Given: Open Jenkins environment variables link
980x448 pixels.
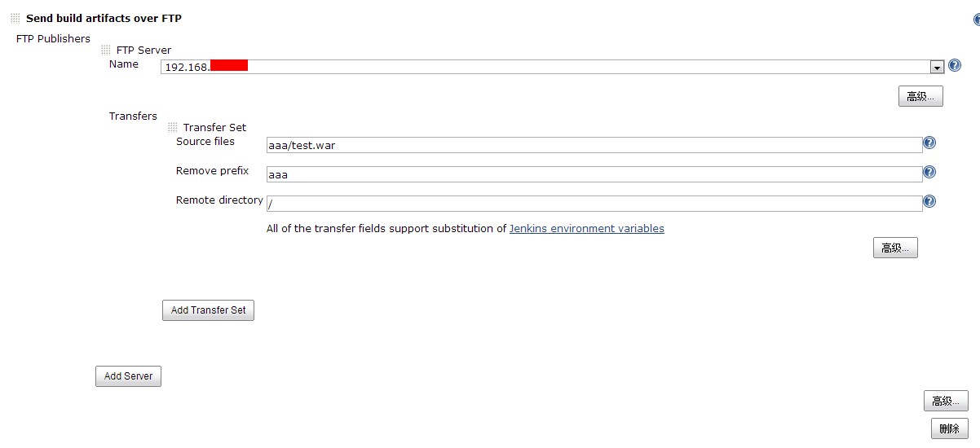Looking at the screenshot, I should tap(587, 229).
